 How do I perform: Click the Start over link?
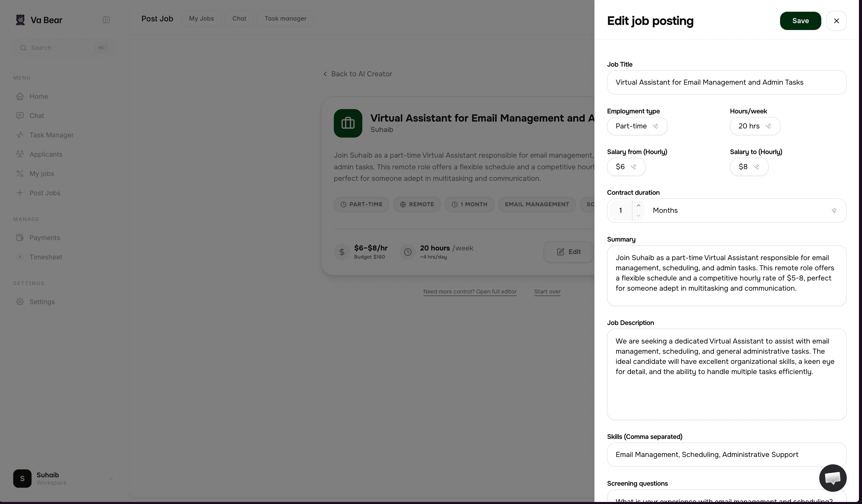547,292
